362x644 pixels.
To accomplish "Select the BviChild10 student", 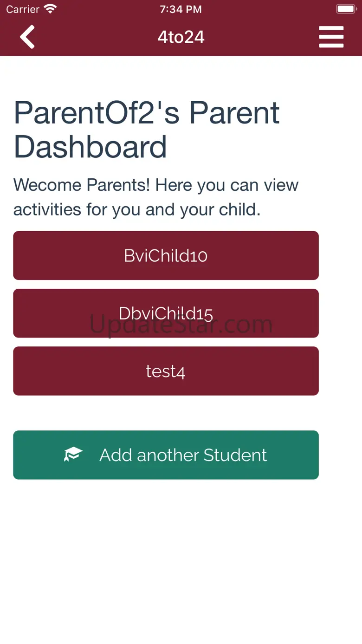I will [x=166, y=256].
